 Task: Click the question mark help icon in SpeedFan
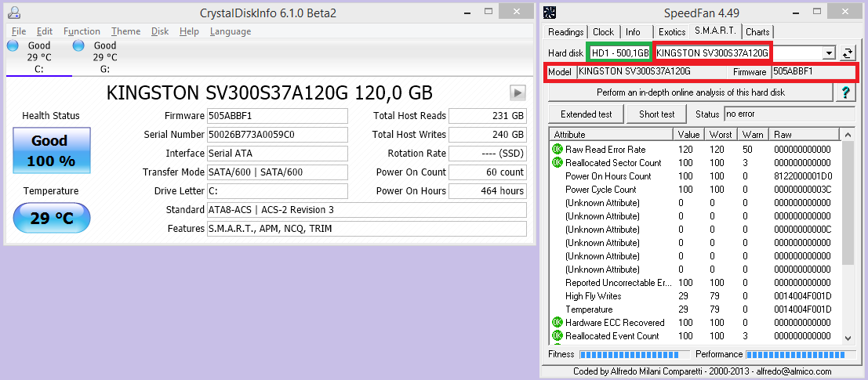[x=845, y=92]
